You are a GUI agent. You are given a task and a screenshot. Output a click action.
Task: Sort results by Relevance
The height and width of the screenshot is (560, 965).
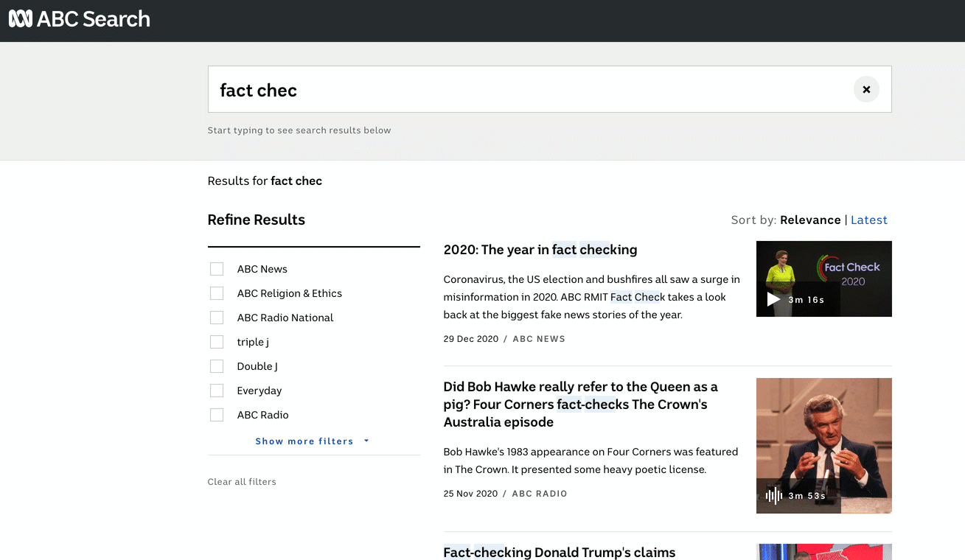coord(810,220)
